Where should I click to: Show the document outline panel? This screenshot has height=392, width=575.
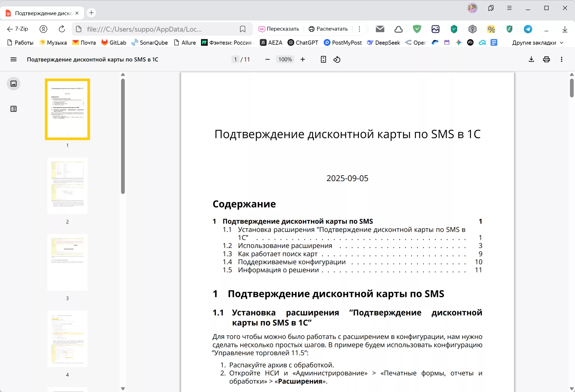(13, 109)
